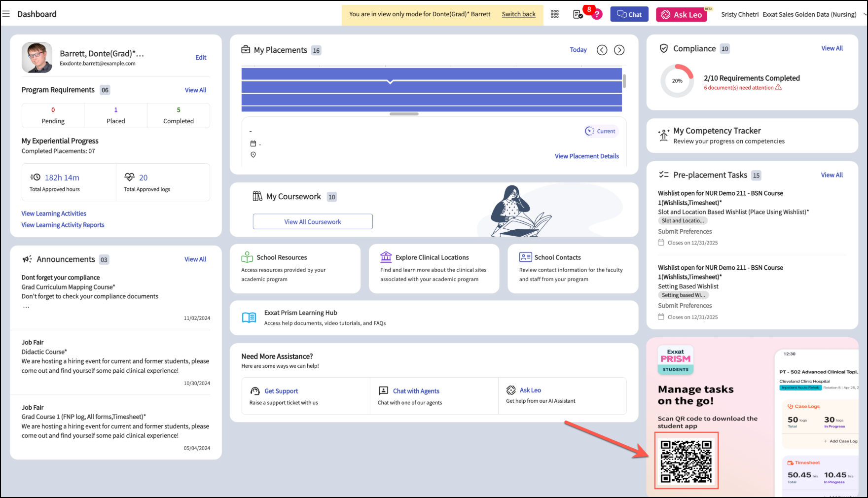
Task: Select the Explore Clinical Locations building icon
Action: tap(386, 257)
